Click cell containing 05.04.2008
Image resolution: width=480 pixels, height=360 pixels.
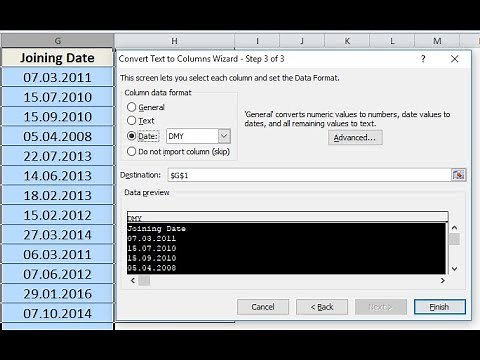tap(57, 136)
